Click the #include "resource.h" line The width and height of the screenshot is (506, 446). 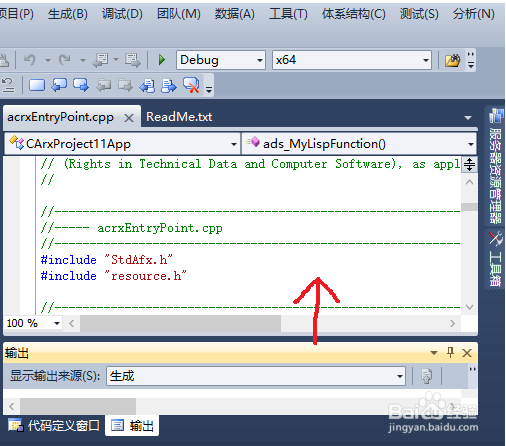pyautogui.click(x=113, y=276)
